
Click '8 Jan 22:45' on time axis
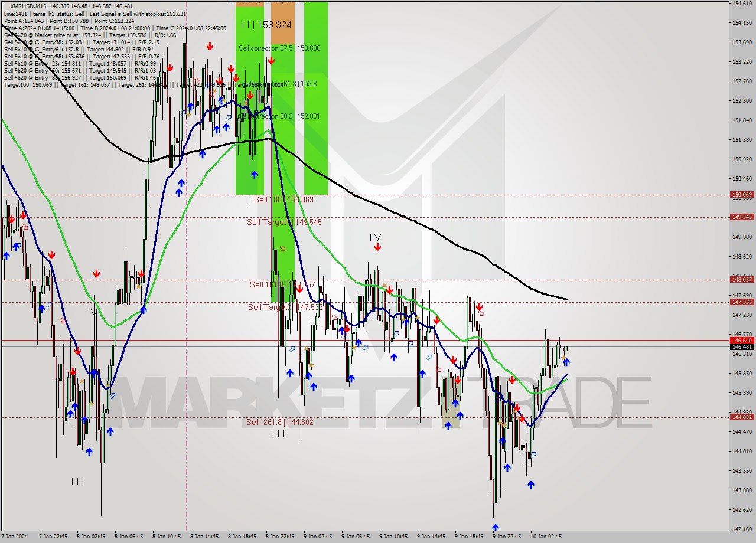pyautogui.click(x=279, y=537)
